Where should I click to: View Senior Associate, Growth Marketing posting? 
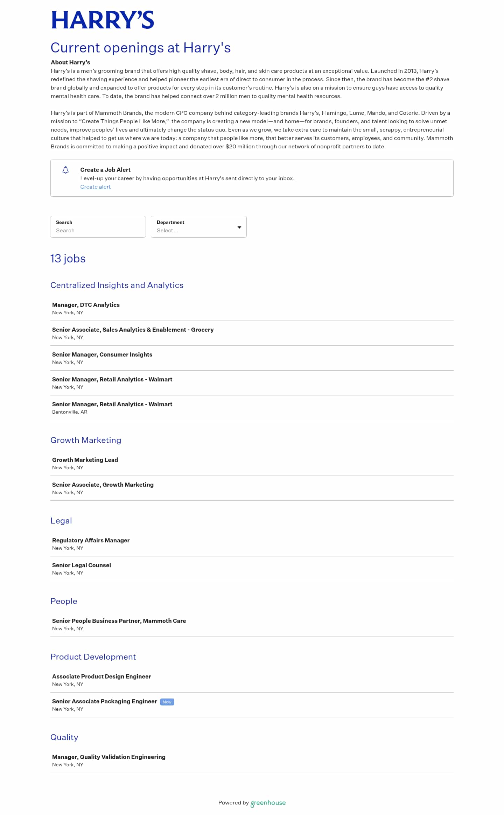252,488
